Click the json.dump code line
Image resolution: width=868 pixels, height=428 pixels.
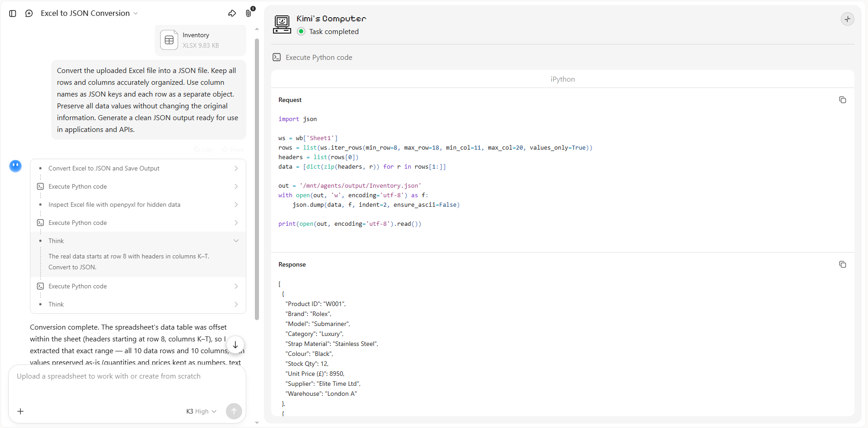click(376, 204)
